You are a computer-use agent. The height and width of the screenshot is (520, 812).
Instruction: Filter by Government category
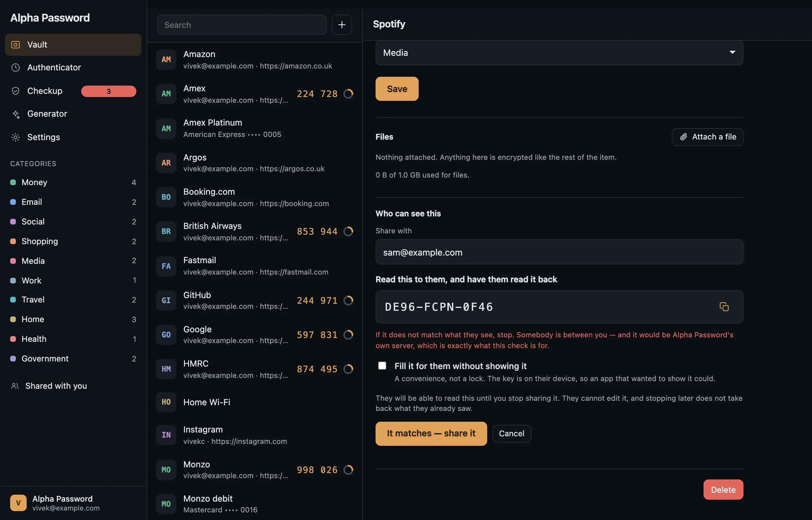tap(73, 358)
